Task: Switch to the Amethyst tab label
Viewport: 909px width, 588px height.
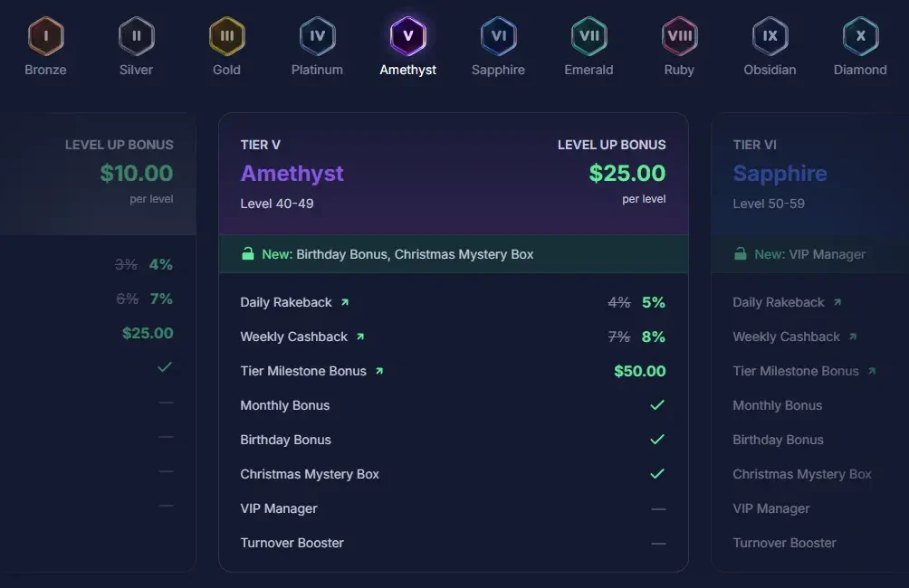Action: 408,70
